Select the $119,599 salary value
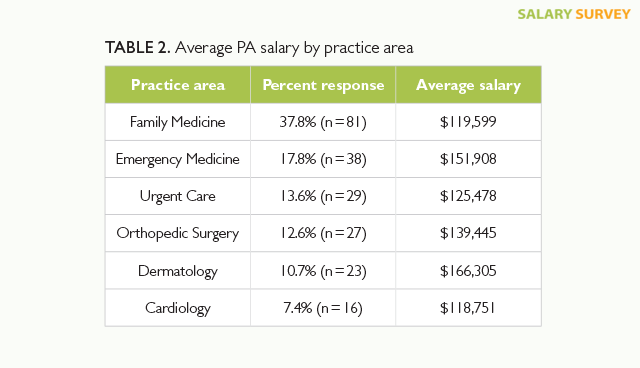640x368 pixels. point(468,122)
